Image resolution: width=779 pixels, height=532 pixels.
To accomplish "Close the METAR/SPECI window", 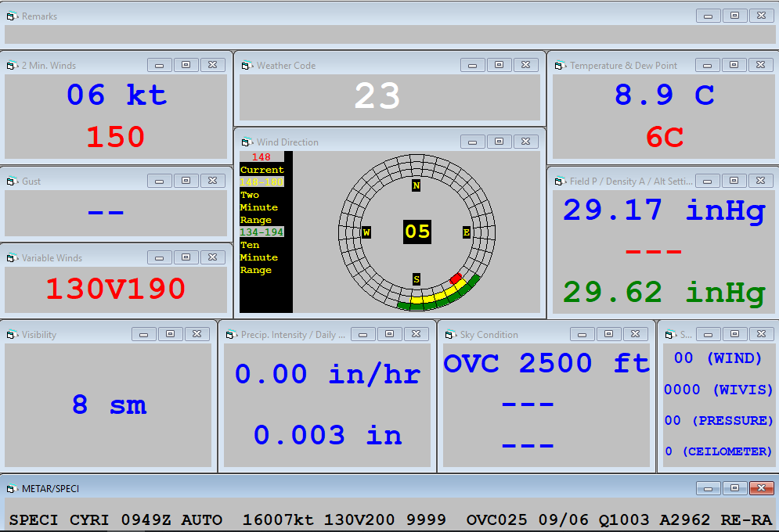I will click(760, 488).
